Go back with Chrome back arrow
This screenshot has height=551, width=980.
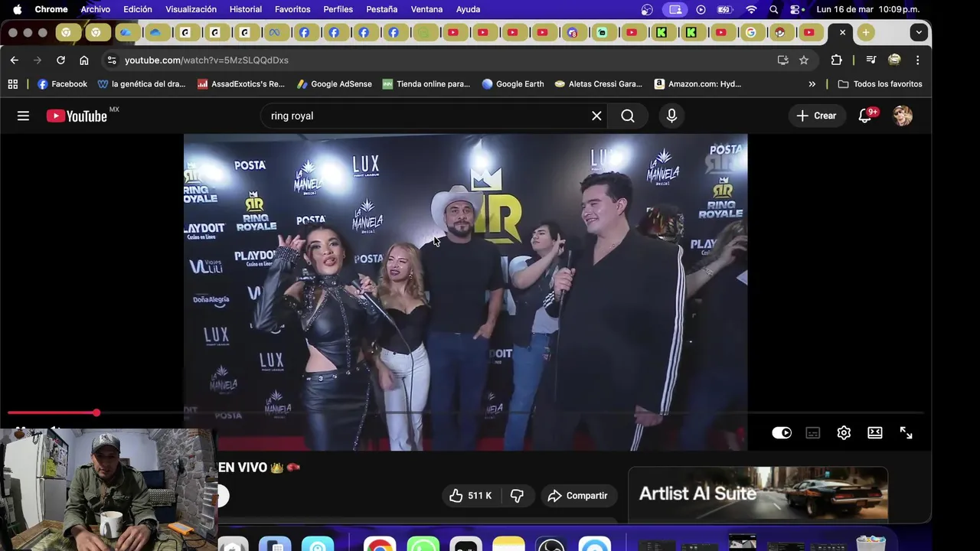point(15,60)
